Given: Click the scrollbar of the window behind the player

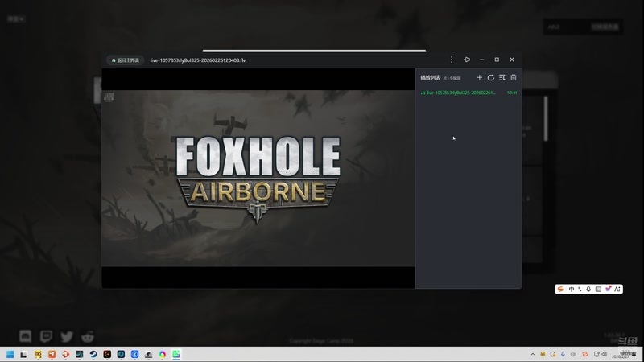Looking at the screenshot, I should pos(546,119).
